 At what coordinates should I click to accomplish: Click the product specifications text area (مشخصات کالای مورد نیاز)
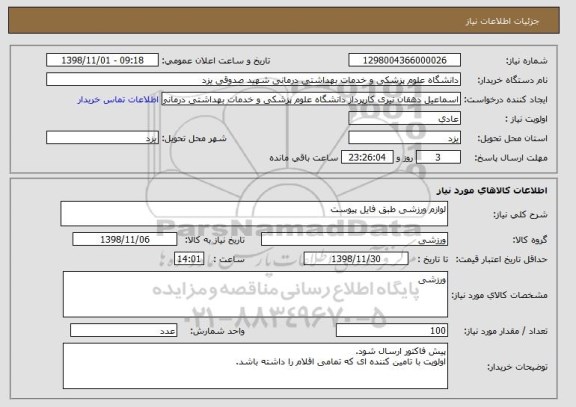coord(255,294)
